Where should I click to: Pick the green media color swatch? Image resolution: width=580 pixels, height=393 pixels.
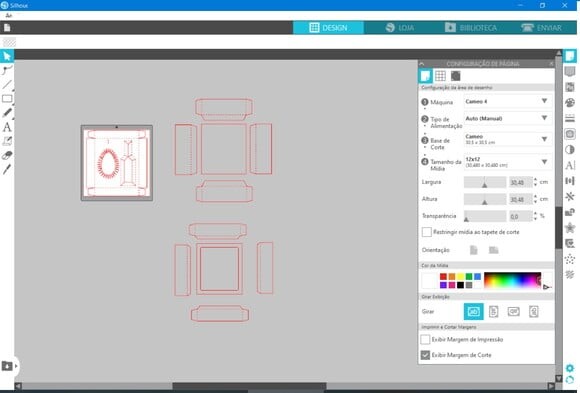pyautogui.click(x=469, y=276)
